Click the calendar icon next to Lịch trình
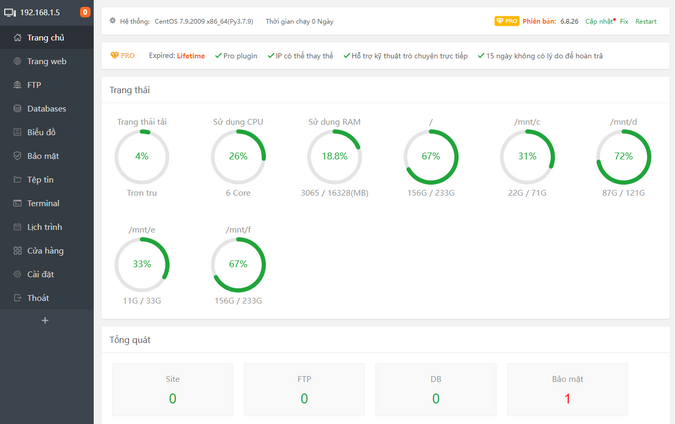Screen dimensions: 675x424 pyautogui.click(x=17, y=227)
